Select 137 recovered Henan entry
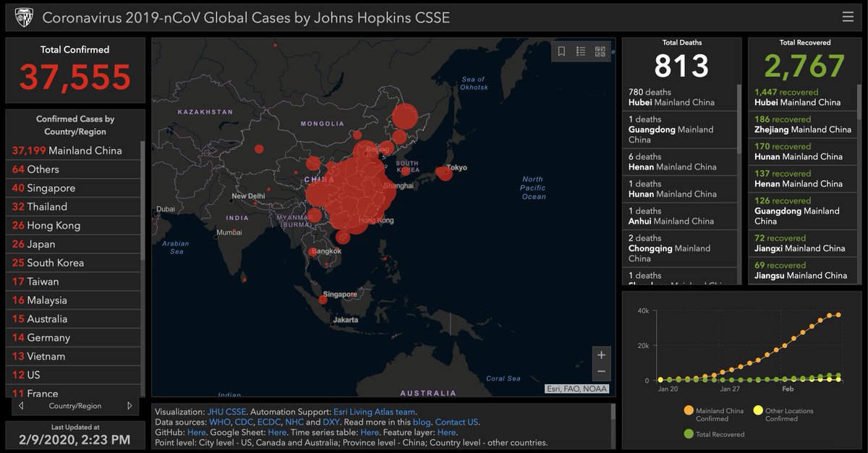Screen dimensions: 868x453 click(802, 179)
